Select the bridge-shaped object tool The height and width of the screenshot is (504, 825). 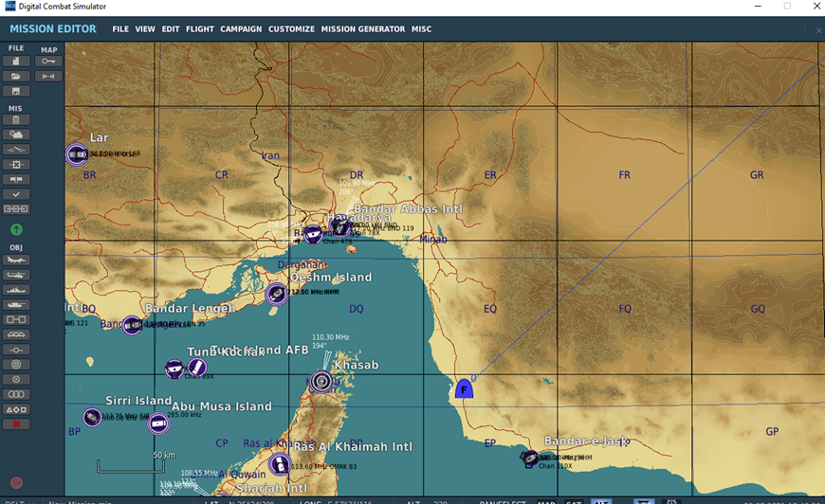[x=16, y=334]
